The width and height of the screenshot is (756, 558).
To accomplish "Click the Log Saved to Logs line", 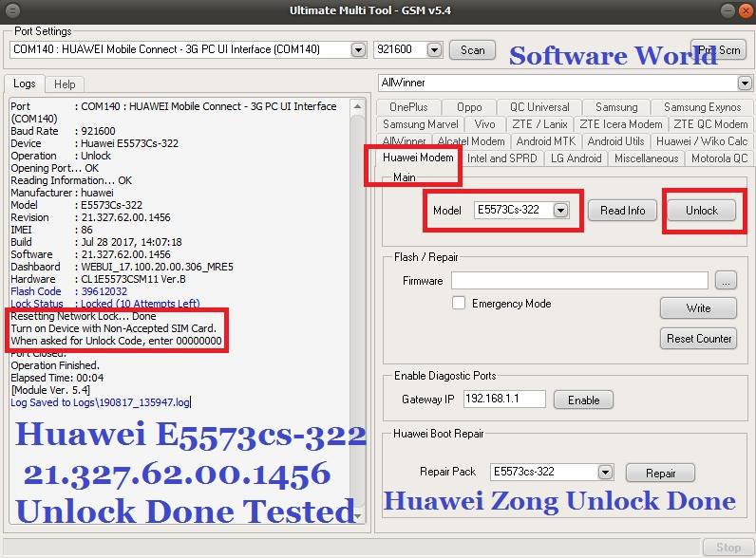I will tap(101, 402).
